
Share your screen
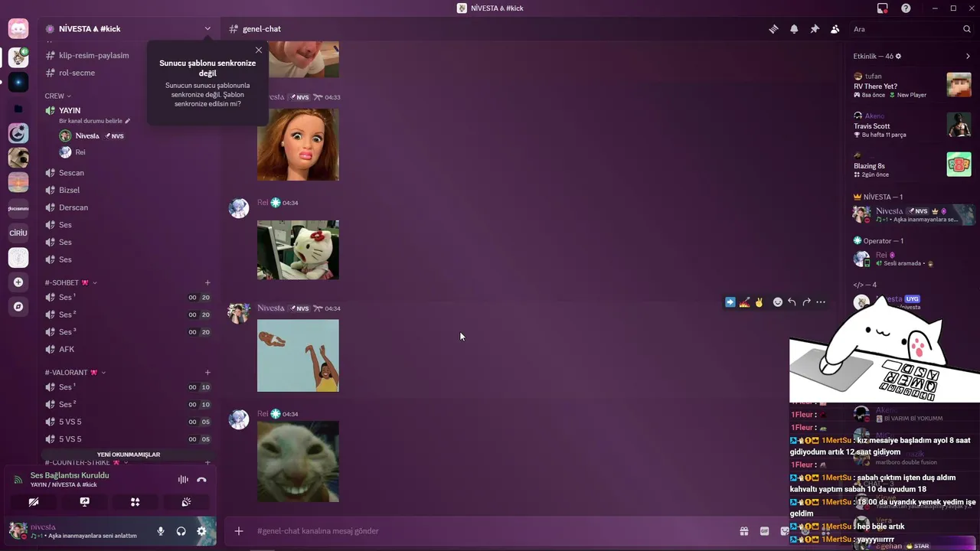84,502
